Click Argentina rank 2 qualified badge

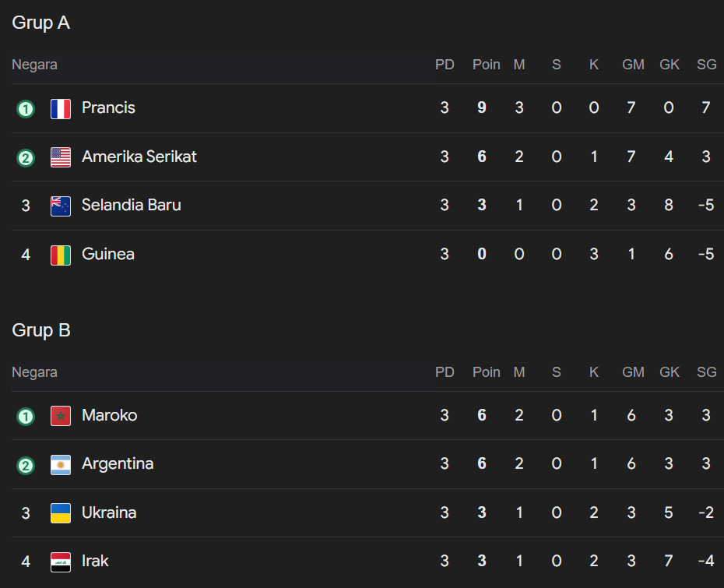[26, 466]
